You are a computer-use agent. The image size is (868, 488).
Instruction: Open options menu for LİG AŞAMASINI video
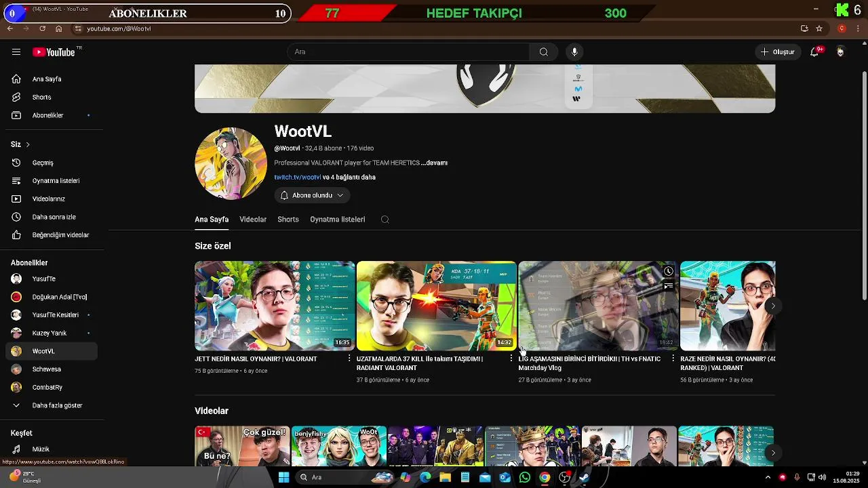(x=673, y=359)
